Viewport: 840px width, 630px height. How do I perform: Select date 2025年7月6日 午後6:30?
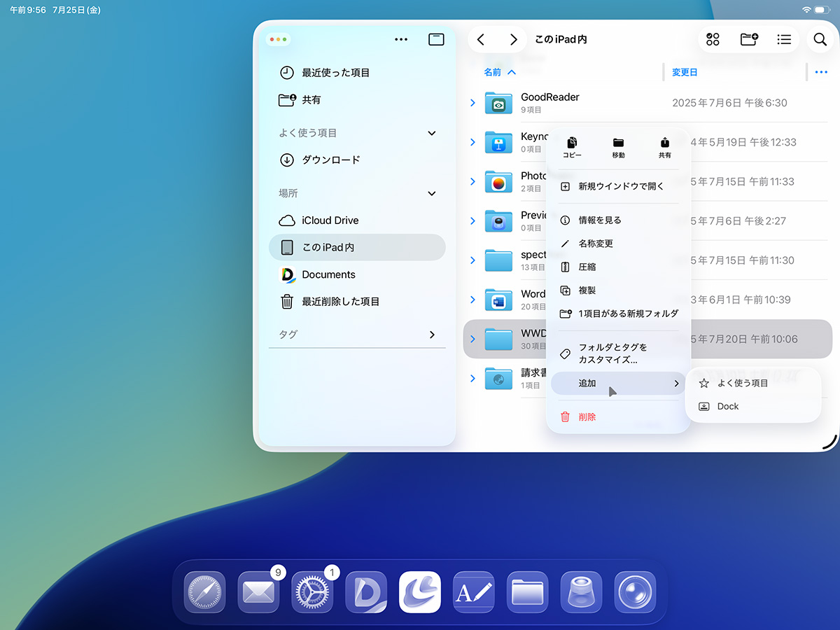point(729,103)
